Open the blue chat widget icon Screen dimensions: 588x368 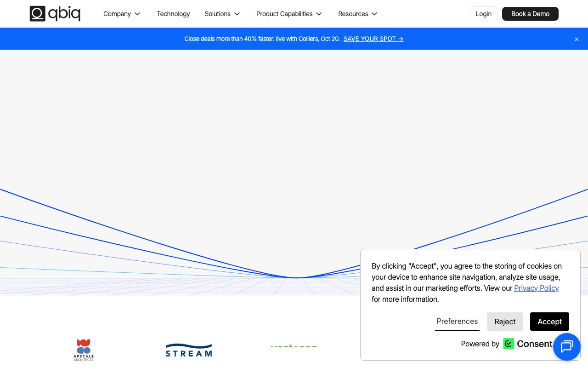(x=567, y=347)
